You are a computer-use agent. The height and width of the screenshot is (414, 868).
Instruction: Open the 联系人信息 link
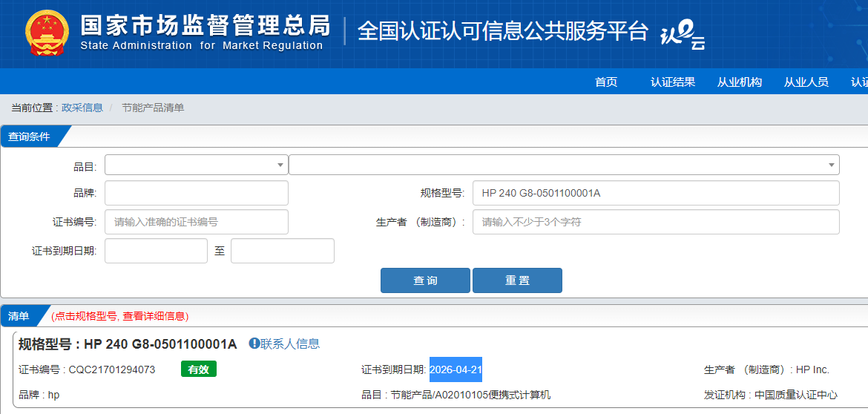click(290, 344)
